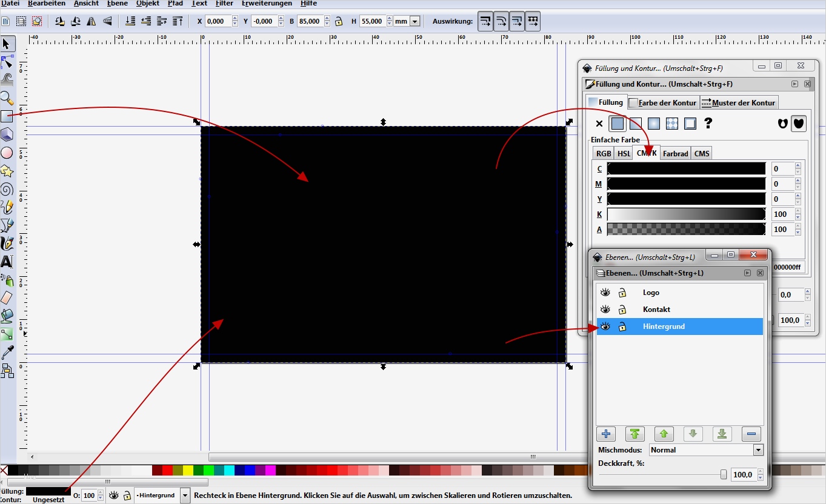Step up the H height value

pyautogui.click(x=388, y=18)
